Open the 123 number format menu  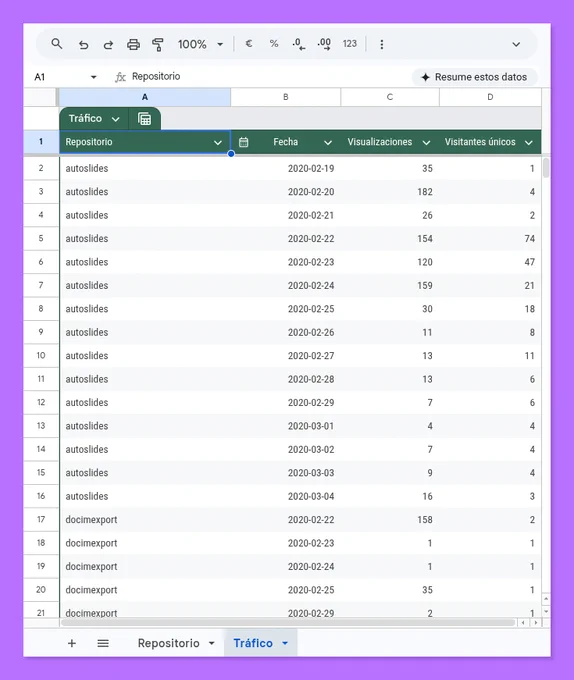(x=349, y=44)
